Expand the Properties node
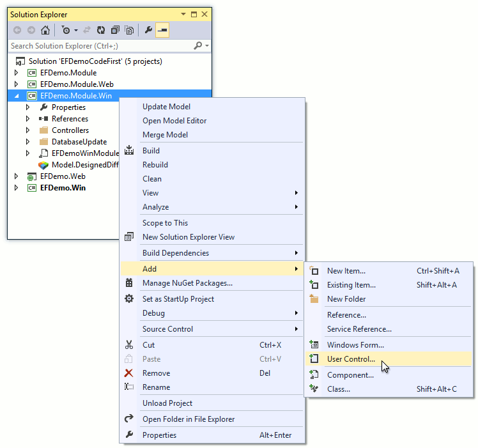478x448 pixels. click(x=27, y=107)
